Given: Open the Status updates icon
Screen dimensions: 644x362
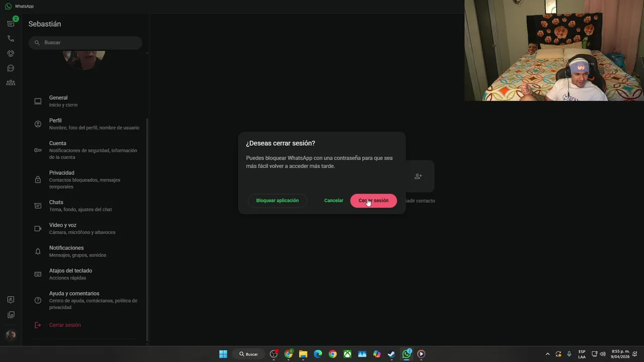Looking at the screenshot, I should pyautogui.click(x=11, y=53).
